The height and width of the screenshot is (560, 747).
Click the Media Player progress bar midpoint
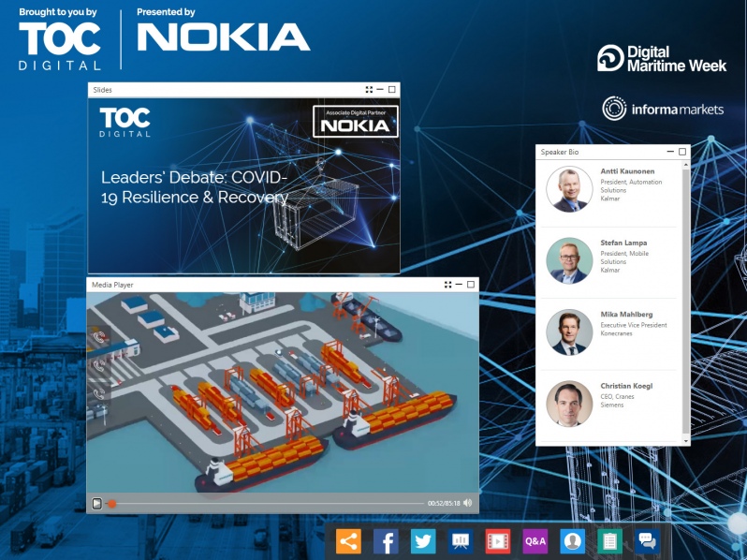point(264,503)
